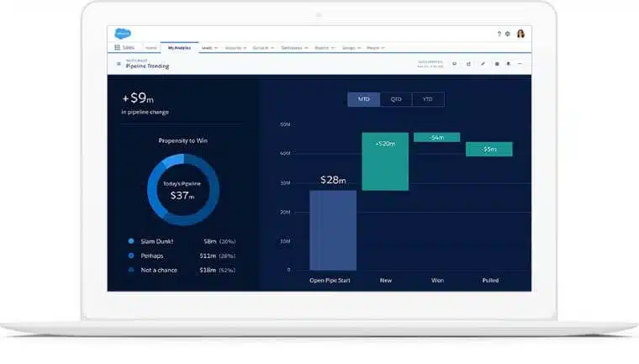Open the Home tab
Image resolution: width=639 pixels, height=364 pixels.
click(151, 48)
